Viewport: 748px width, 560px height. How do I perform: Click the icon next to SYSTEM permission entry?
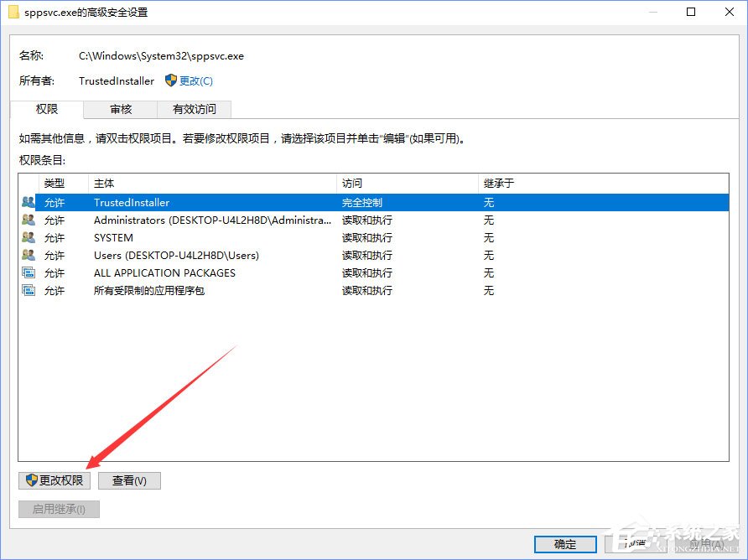tap(27, 237)
